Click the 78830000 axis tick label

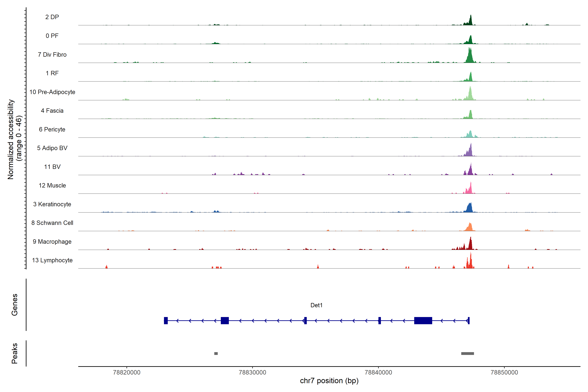point(253,372)
